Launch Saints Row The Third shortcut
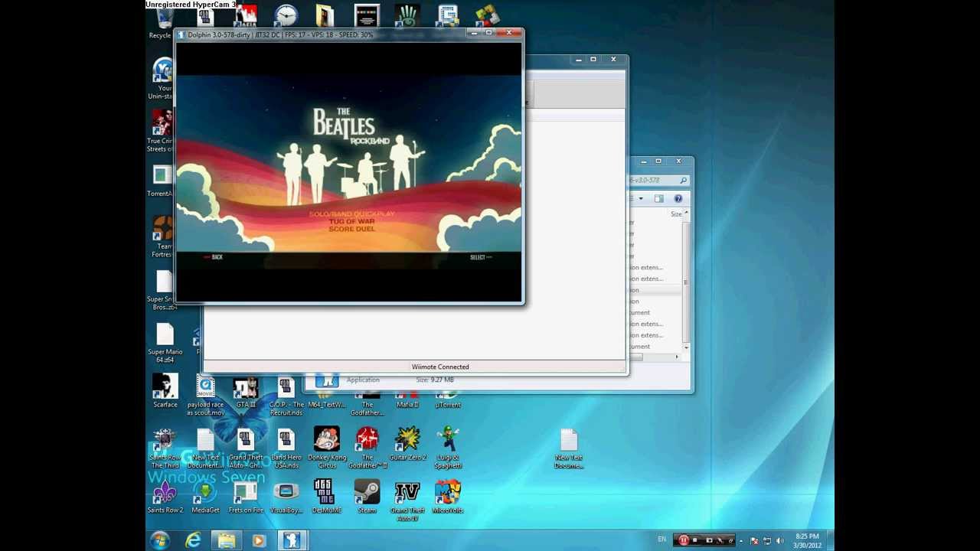Screen dimensions: 980x551 (165, 448)
